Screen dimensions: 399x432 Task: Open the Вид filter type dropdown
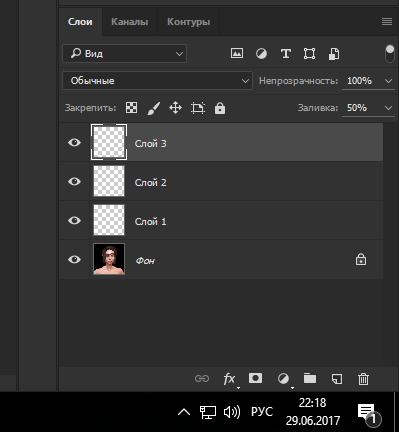(124, 53)
